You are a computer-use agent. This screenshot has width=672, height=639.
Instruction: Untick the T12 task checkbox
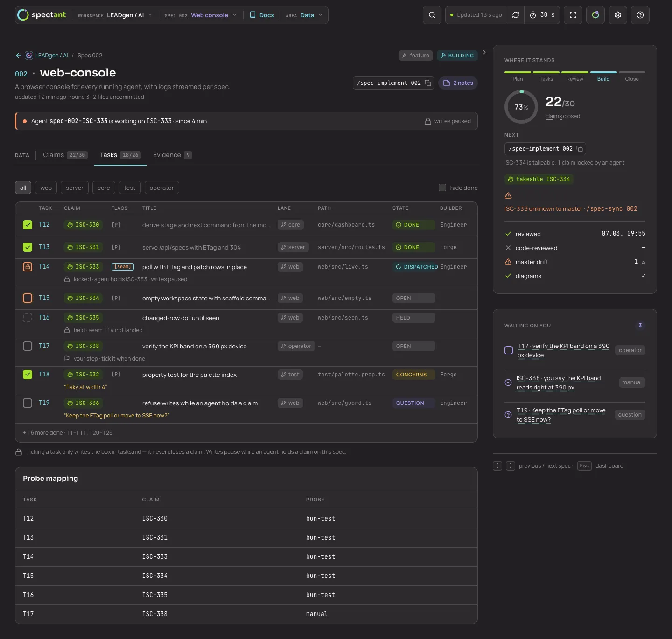click(x=28, y=225)
